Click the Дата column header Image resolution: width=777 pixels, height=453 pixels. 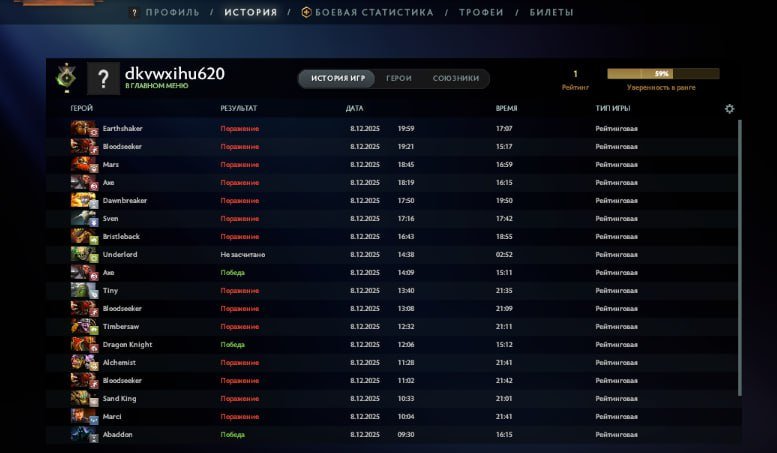pyautogui.click(x=354, y=108)
